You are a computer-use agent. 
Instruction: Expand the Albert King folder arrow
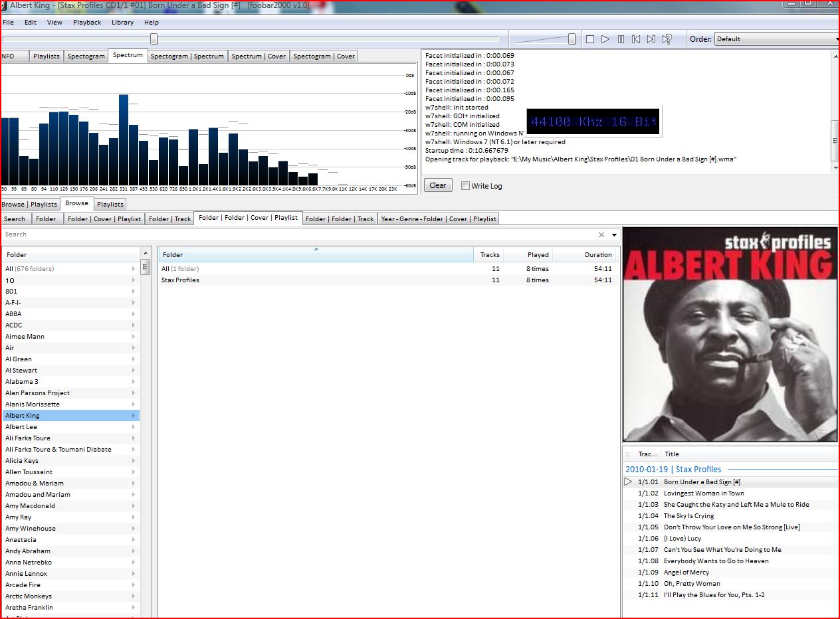click(134, 416)
